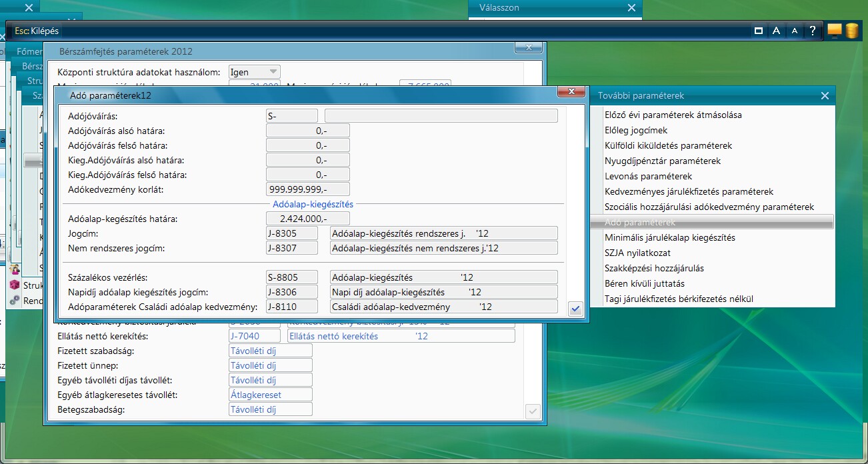Click the people icon in left sidebar
This screenshot has height=464, width=868.
coord(15,269)
